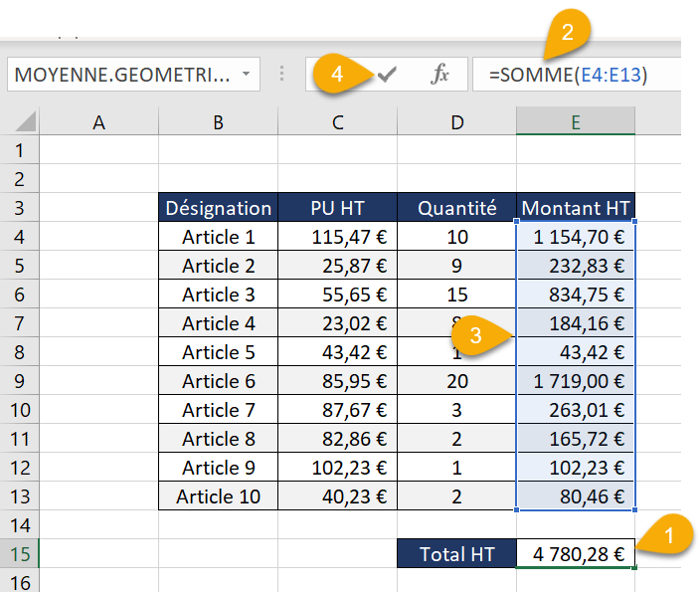Click the Enter checkmark in formula bar

[x=387, y=75]
